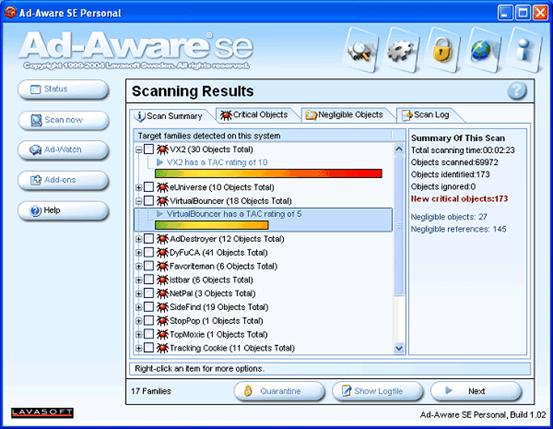Click the bug icon beside SideFind
Screen dimensions: 553x429
(x=162, y=307)
